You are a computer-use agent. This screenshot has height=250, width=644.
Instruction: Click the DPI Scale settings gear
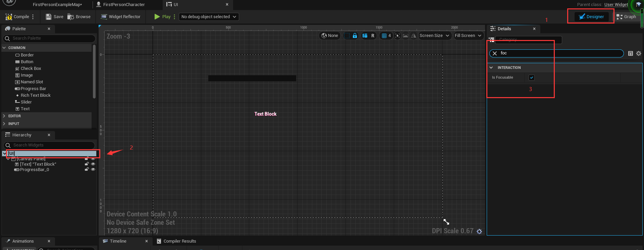(479, 232)
